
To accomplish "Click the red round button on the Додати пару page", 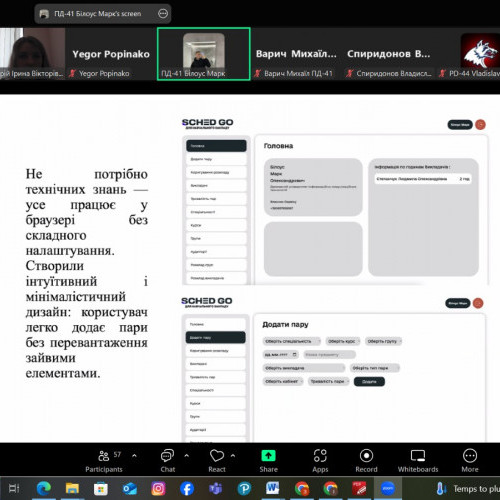I will [478, 303].
